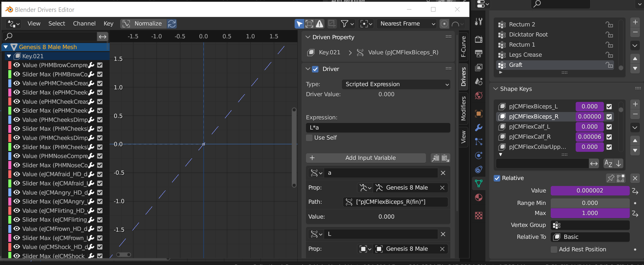Uncheck the Relative shape keys option

[x=497, y=178]
